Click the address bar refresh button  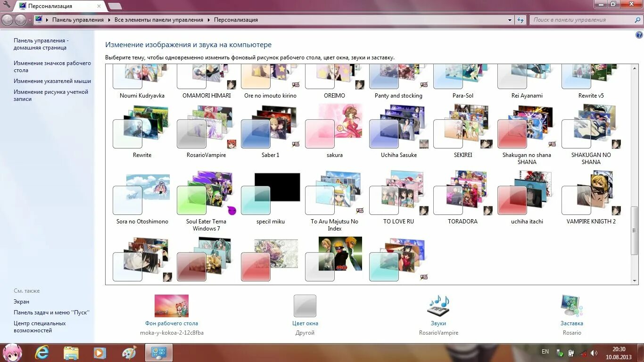(x=520, y=20)
